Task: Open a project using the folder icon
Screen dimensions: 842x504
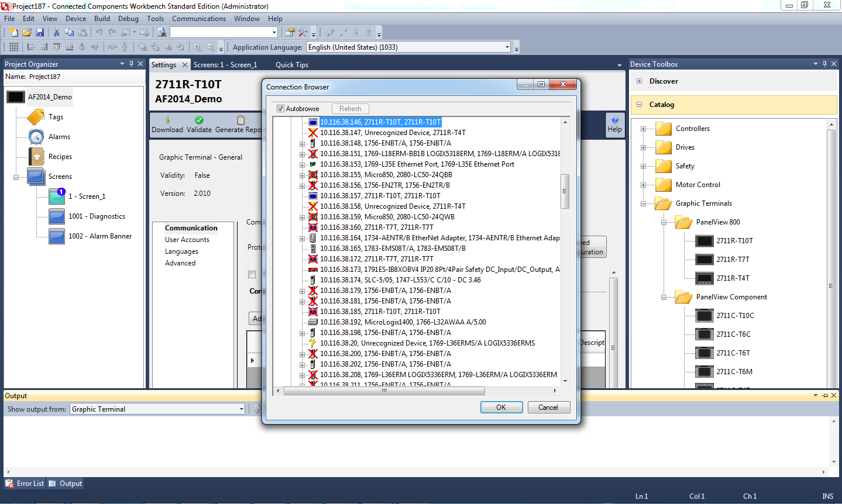Action: pos(27,32)
